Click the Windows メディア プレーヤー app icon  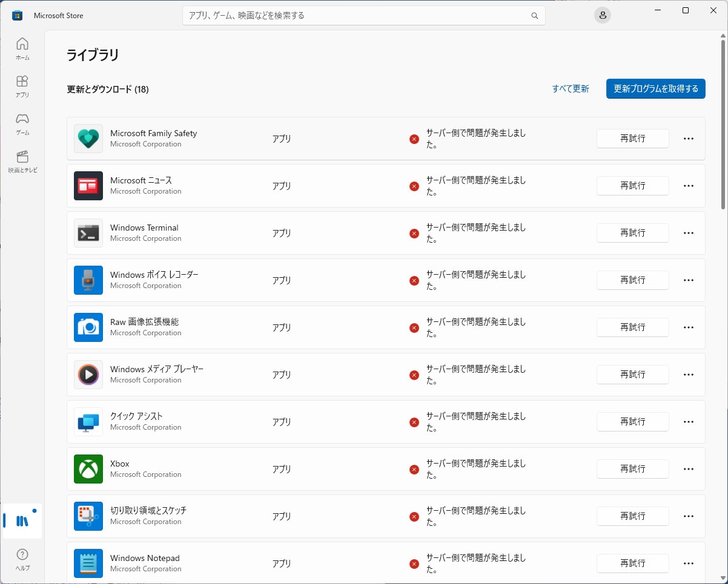[88, 375]
